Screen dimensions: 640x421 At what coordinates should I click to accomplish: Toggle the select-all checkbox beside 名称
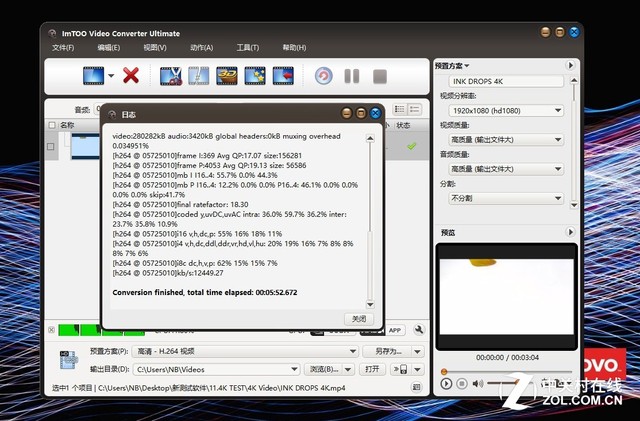[x=52, y=125]
